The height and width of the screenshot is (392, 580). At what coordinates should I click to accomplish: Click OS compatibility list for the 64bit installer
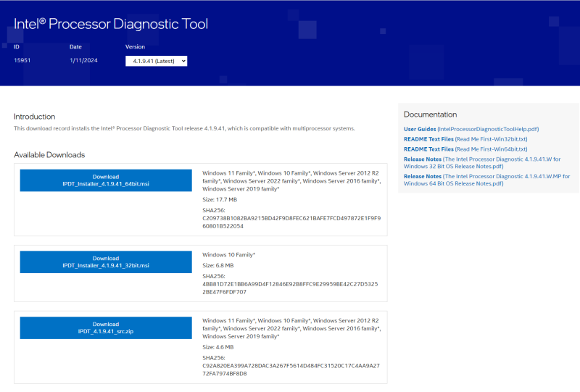coord(291,181)
